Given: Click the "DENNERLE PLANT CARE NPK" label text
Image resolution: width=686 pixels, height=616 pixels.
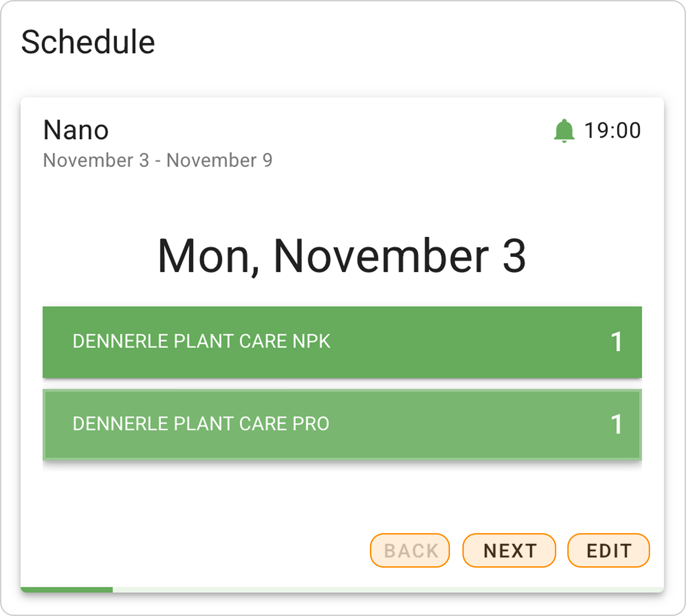Looking at the screenshot, I should [x=202, y=341].
